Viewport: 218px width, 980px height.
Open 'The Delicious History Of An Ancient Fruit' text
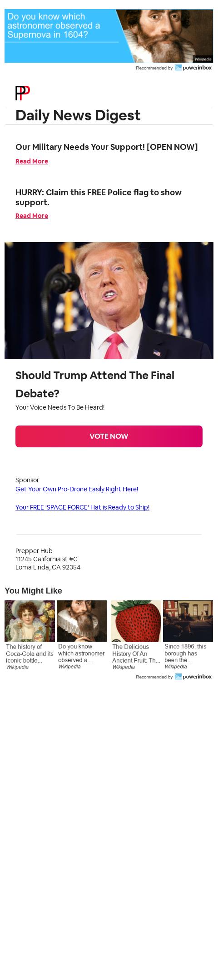[136, 653]
